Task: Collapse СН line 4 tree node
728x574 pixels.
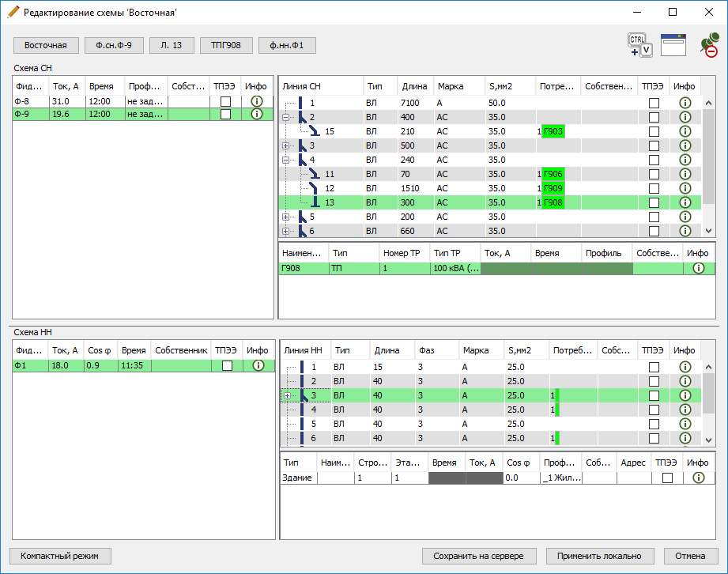Action: (x=285, y=160)
